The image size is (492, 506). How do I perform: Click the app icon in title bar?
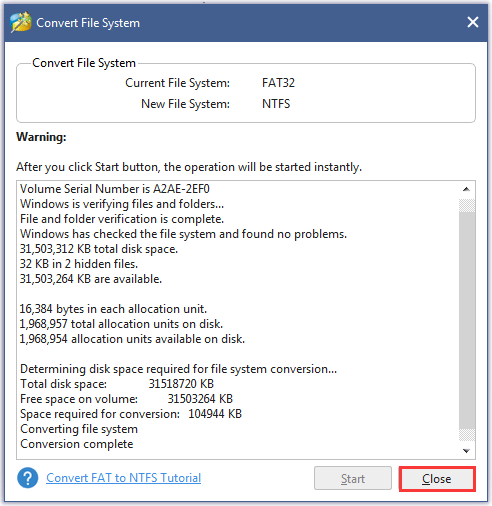tap(21, 22)
